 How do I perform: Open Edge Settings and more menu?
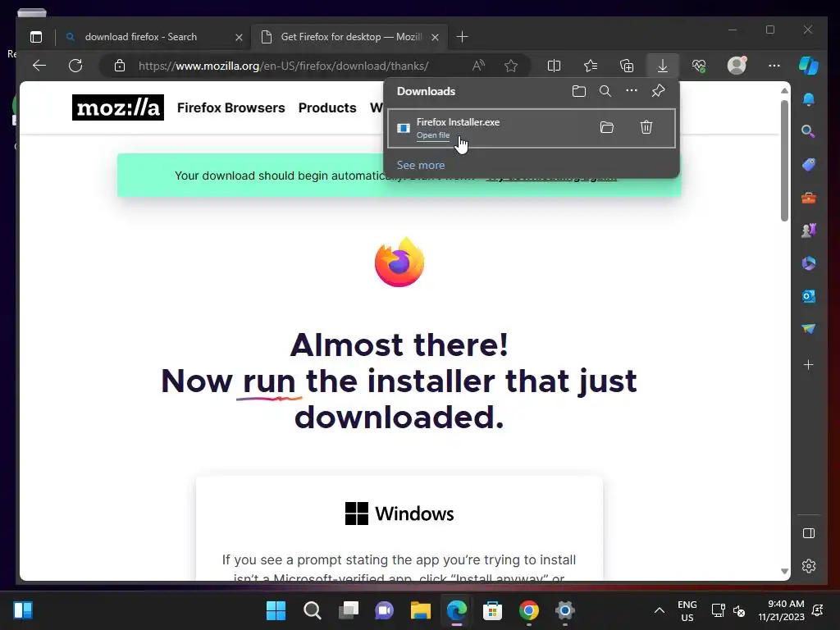pyautogui.click(x=774, y=66)
